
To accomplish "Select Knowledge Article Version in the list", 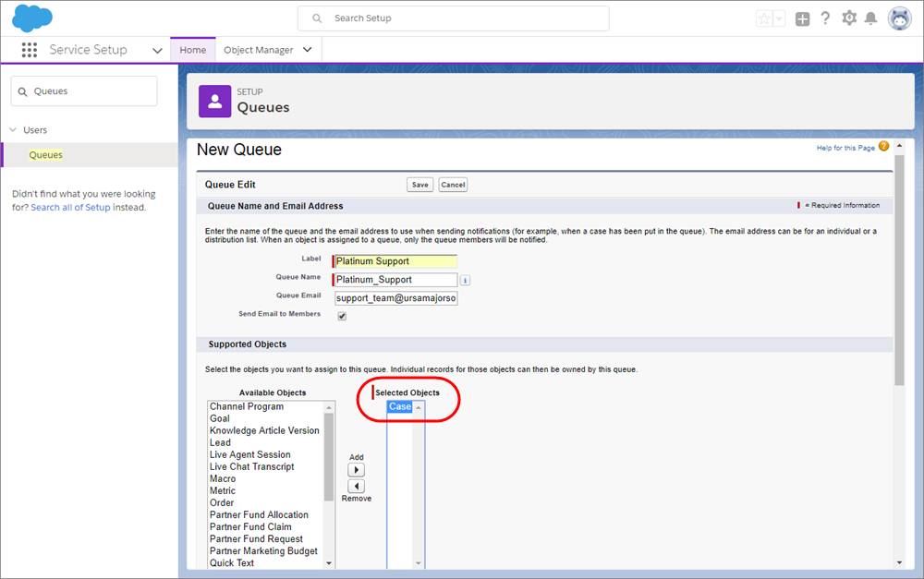I will pos(264,430).
